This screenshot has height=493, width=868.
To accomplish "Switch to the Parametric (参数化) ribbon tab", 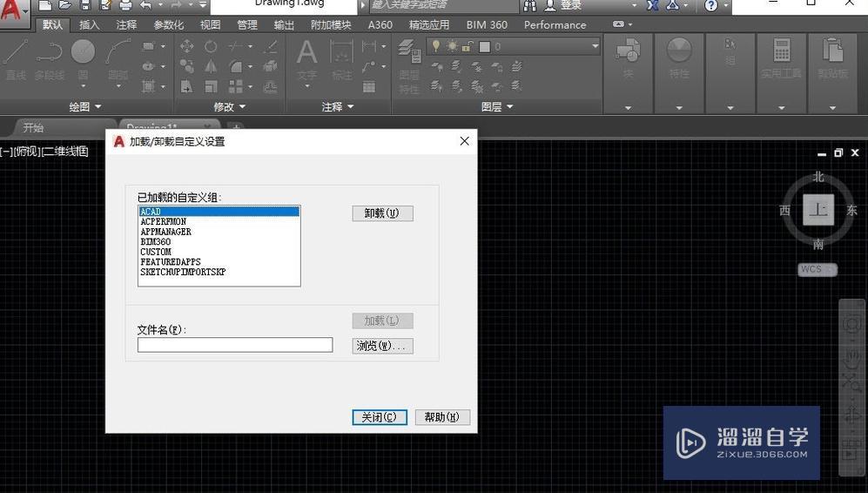I will point(168,25).
